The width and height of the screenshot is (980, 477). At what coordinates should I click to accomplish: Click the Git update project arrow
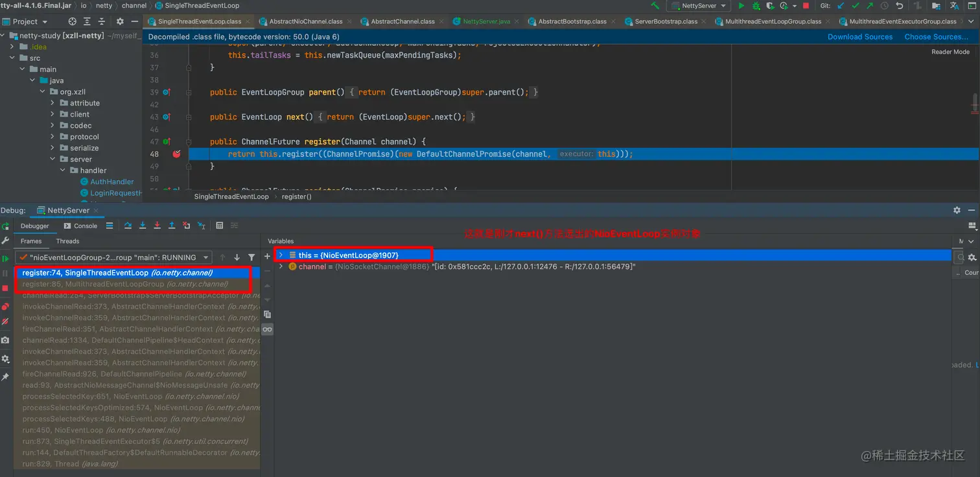pos(841,6)
